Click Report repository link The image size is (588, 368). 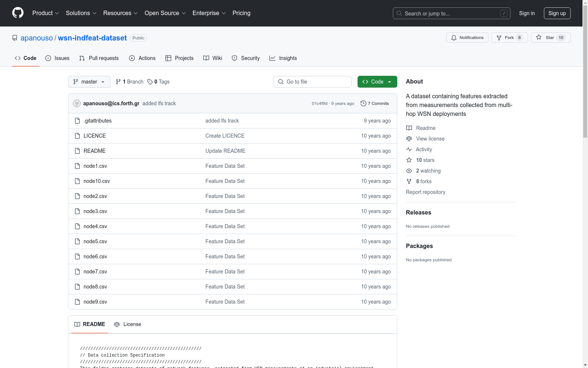(426, 192)
